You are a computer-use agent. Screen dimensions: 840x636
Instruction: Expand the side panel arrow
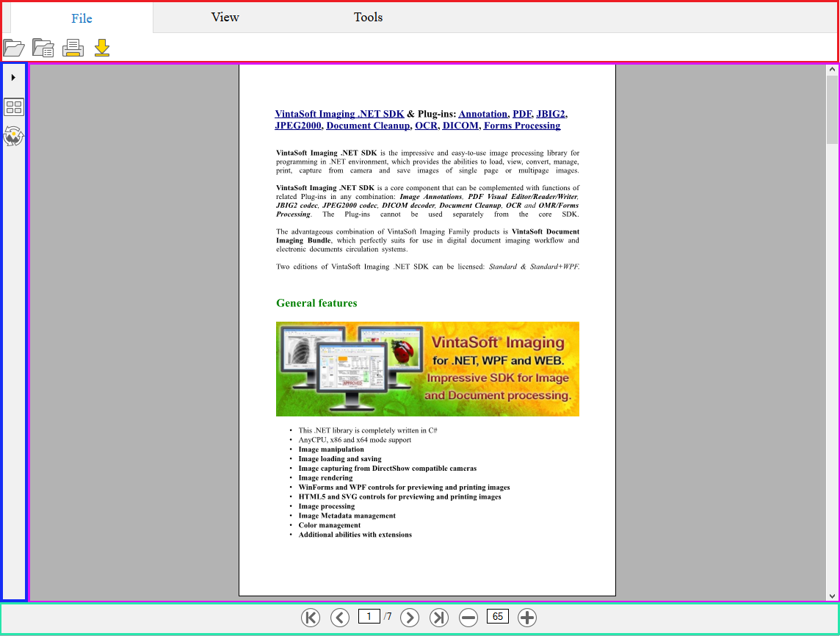point(13,78)
